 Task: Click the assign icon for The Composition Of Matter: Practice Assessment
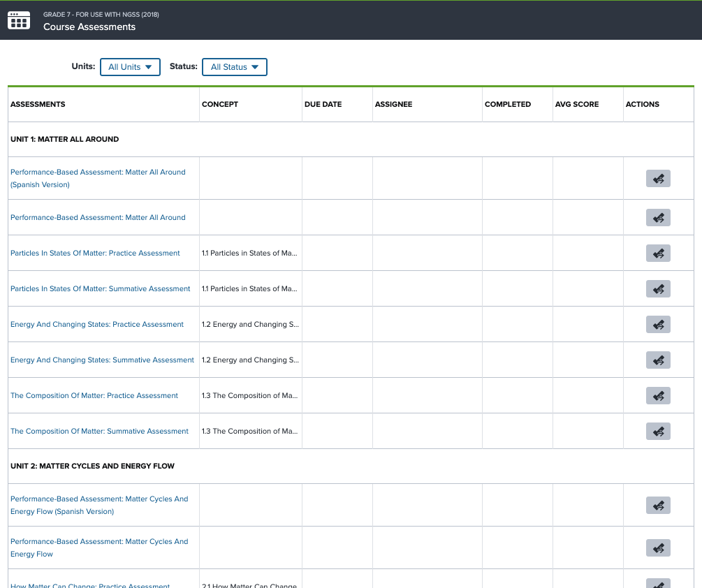click(658, 395)
